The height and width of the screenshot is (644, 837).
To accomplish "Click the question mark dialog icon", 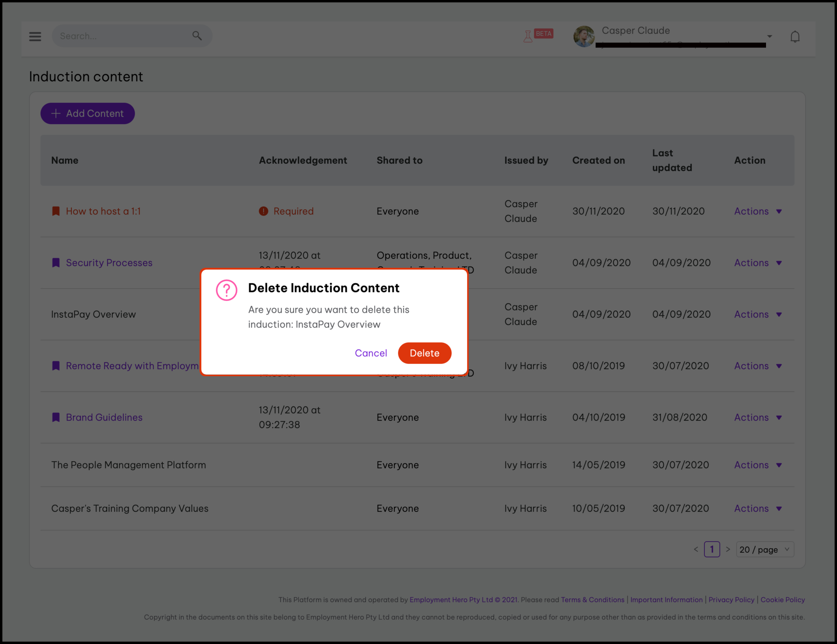I will click(227, 290).
